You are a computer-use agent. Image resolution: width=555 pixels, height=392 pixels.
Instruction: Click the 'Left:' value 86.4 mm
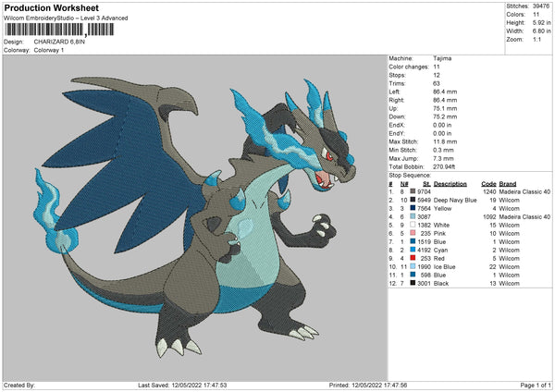click(445, 92)
